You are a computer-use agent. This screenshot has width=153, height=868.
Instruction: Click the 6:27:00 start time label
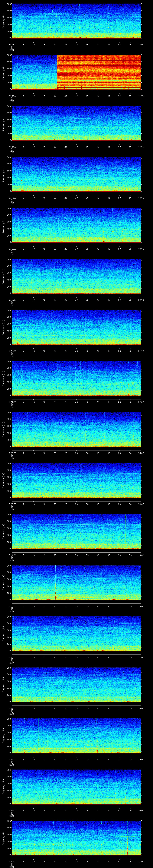(12, 708)
